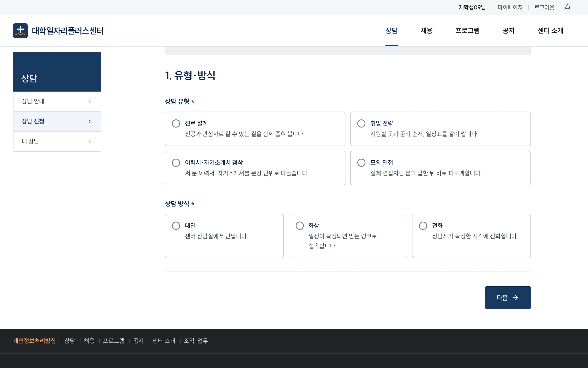Viewport: 588px width, 368px height.
Task: Click the footer 프로그램 link
Action: point(114,341)
